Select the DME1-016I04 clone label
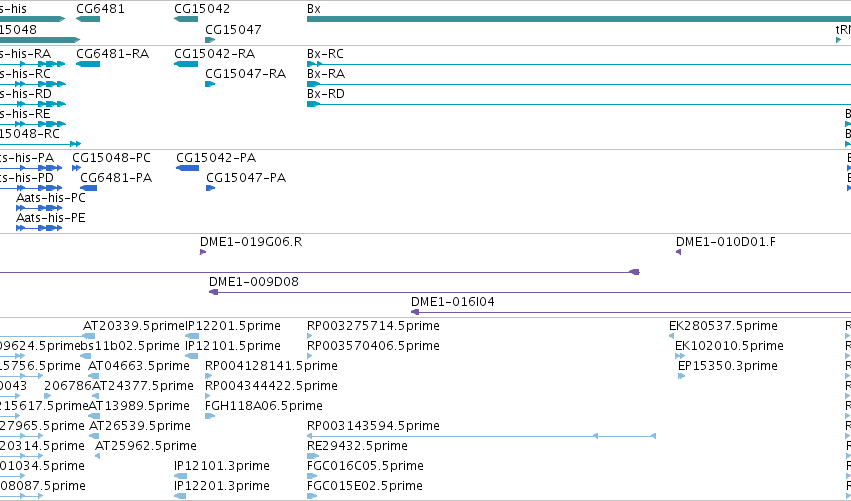This screenshot has width=851, height=501. coord(453,302)
